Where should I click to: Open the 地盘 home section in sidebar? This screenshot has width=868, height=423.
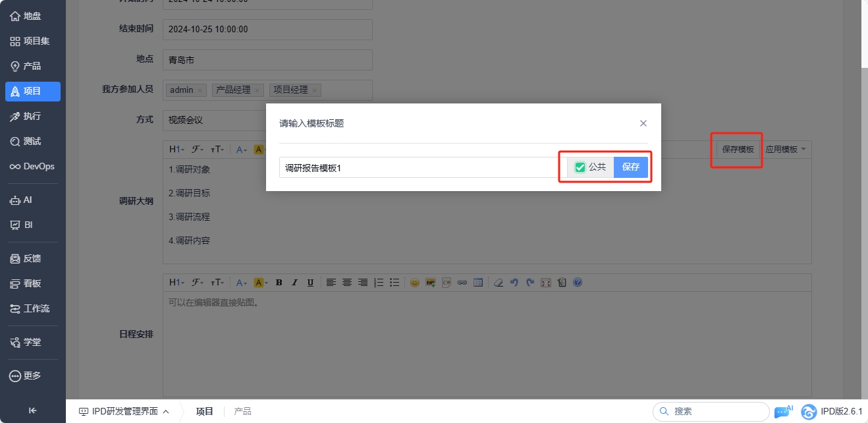click(32, 16)
